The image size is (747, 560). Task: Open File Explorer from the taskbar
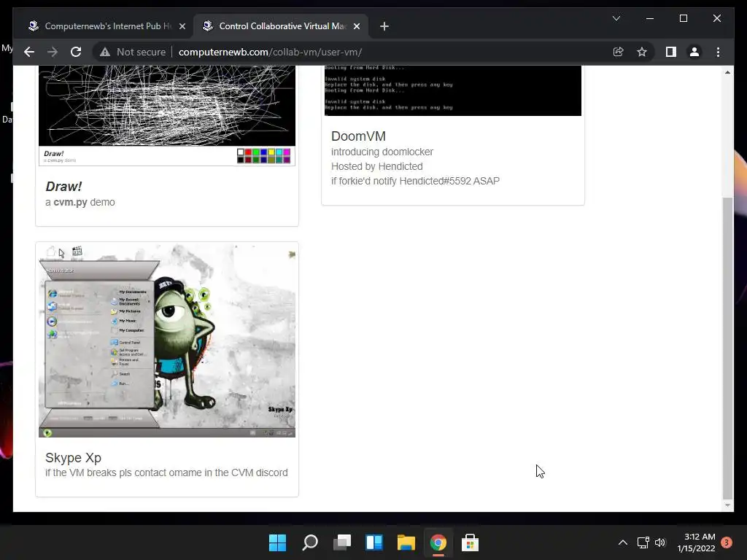[x=406, y=542]
